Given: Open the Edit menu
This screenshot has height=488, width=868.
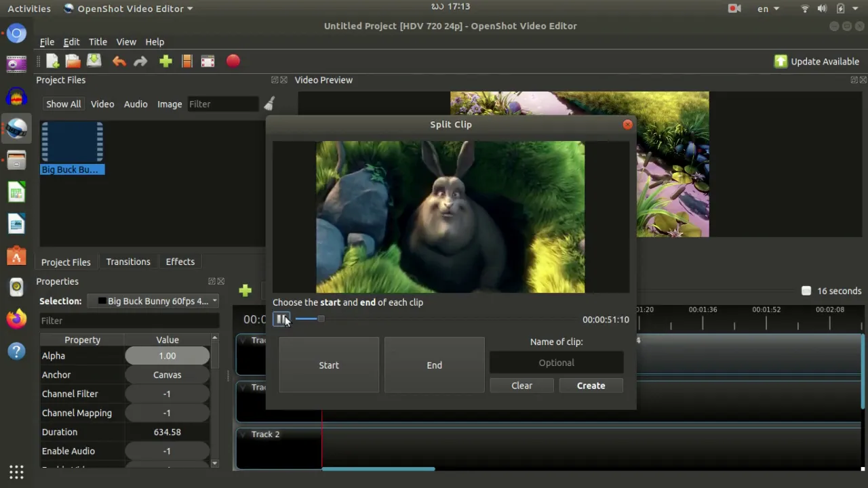Looking at the screenshot, I should coord(71,42).
